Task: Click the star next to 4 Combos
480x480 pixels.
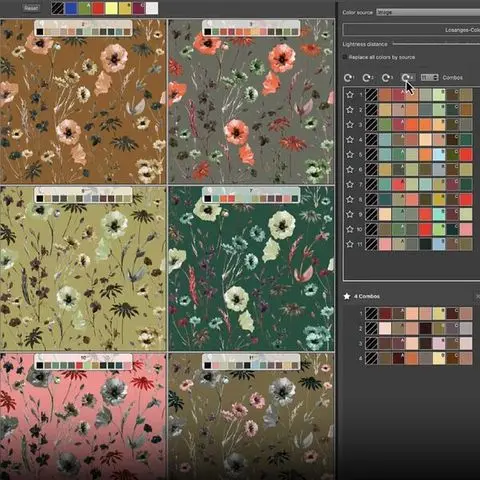Action: 347,296
